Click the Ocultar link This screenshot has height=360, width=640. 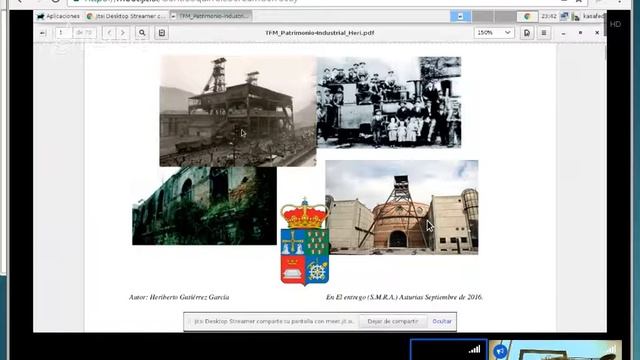pyautogui.click(x=442, y=322)
